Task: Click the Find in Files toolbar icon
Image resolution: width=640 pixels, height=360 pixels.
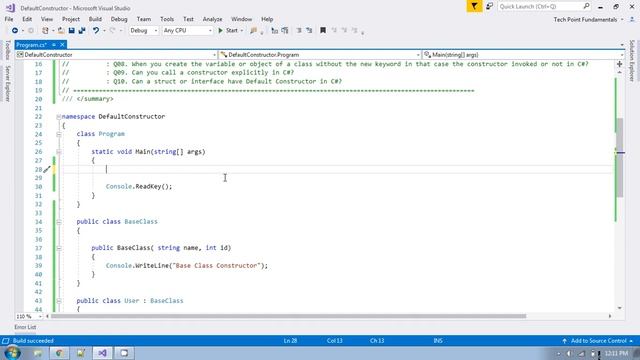Action: pyautogui.click(x=253, y=31)
